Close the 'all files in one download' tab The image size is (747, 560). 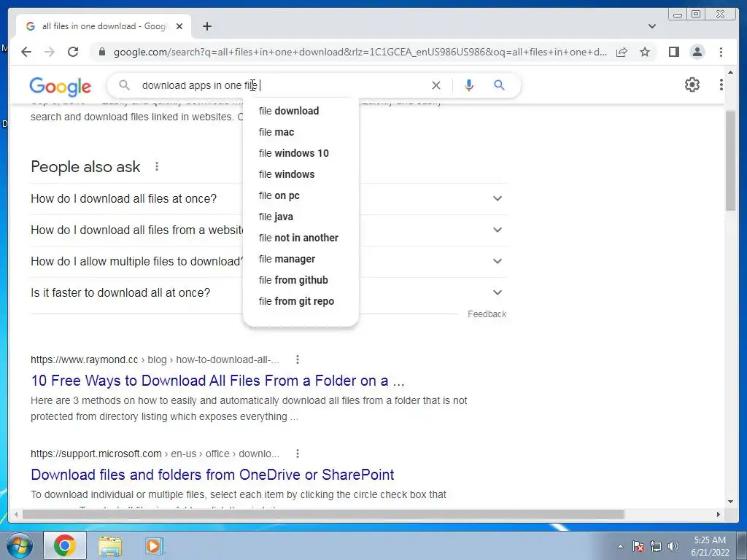[179, 26]
